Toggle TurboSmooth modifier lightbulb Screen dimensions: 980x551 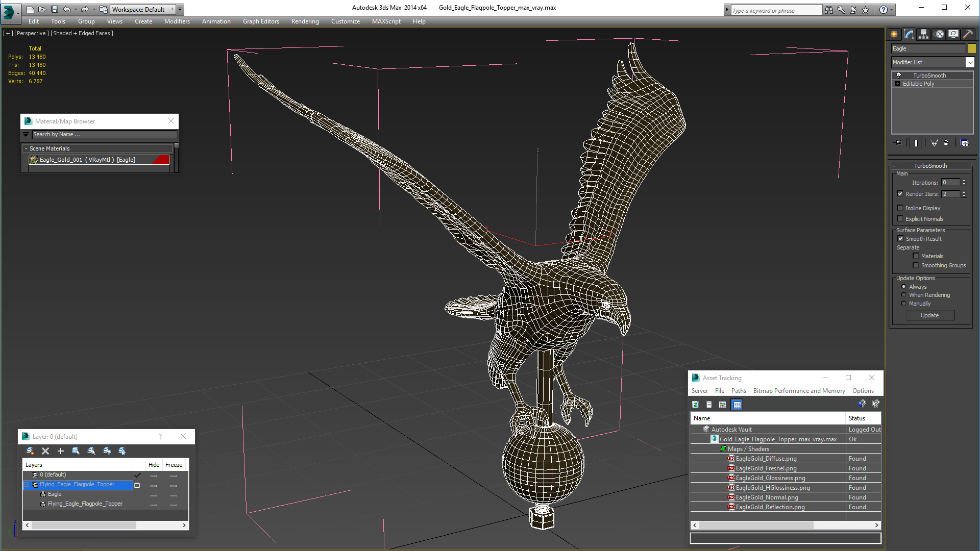point(899,76)
